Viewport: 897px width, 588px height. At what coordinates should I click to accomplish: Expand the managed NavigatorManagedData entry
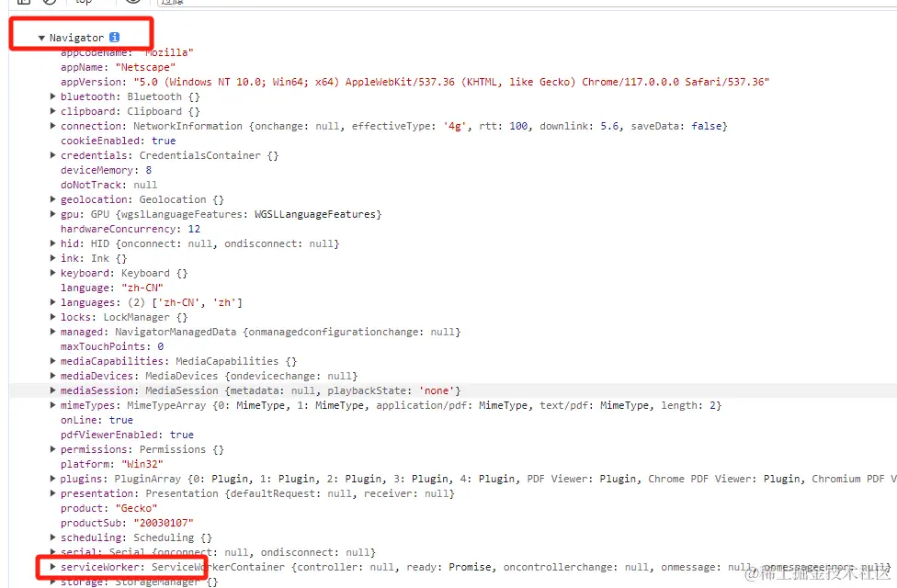52,332
